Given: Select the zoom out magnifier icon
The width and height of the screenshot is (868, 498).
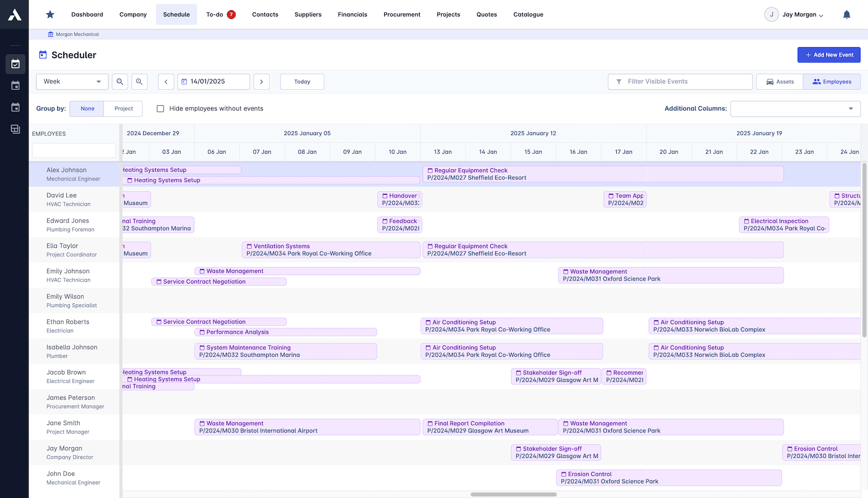Looking at the screenshot, I should [120, 81].
